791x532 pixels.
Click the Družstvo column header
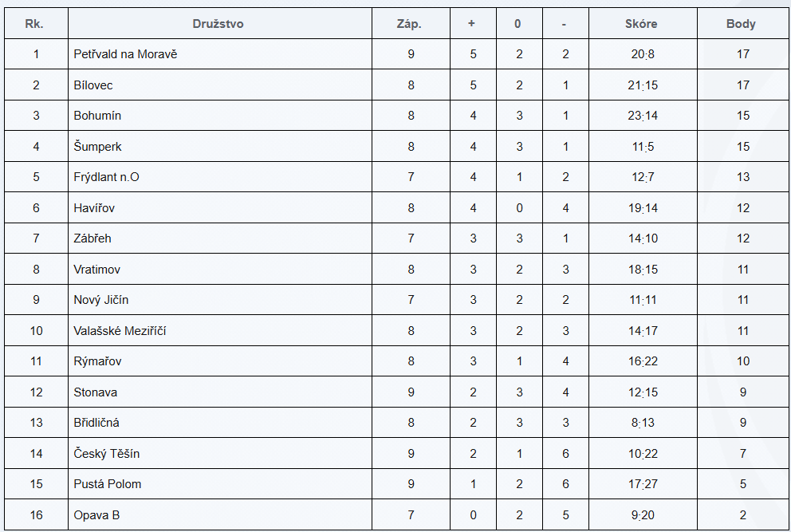(x=218, y=24)
